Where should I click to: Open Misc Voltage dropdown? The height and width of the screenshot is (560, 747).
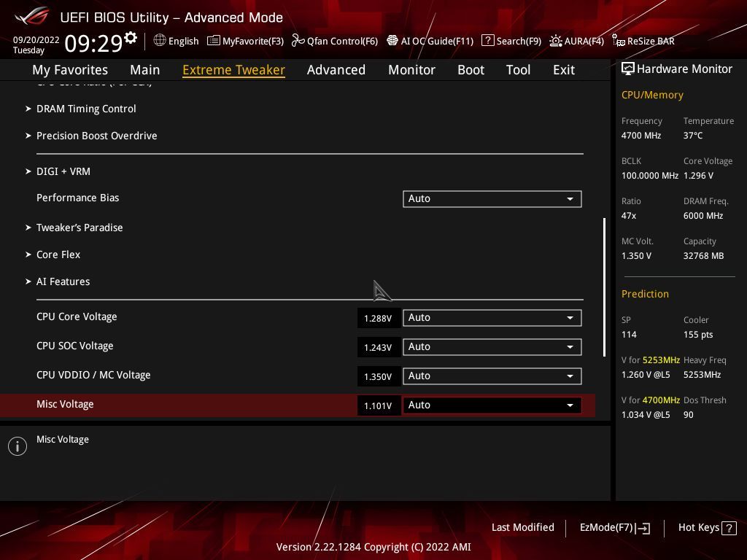492,405
